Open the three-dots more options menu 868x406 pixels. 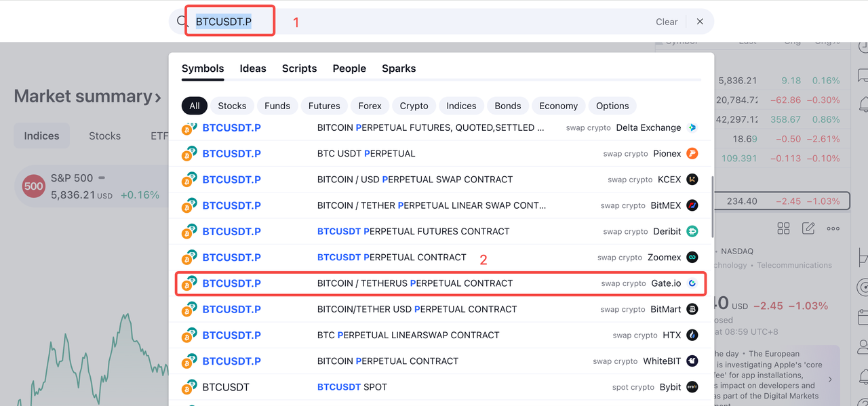tap(833, 228)
